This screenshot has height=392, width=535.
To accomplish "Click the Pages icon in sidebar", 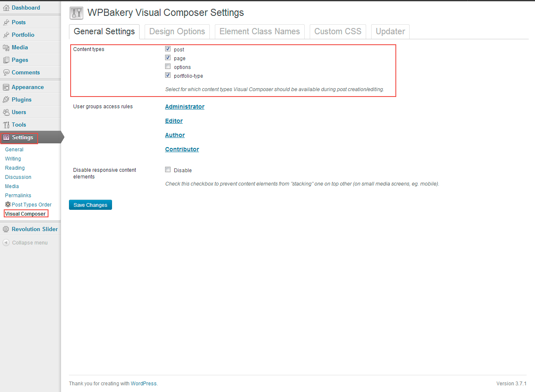I will click(x=6, y=60).
